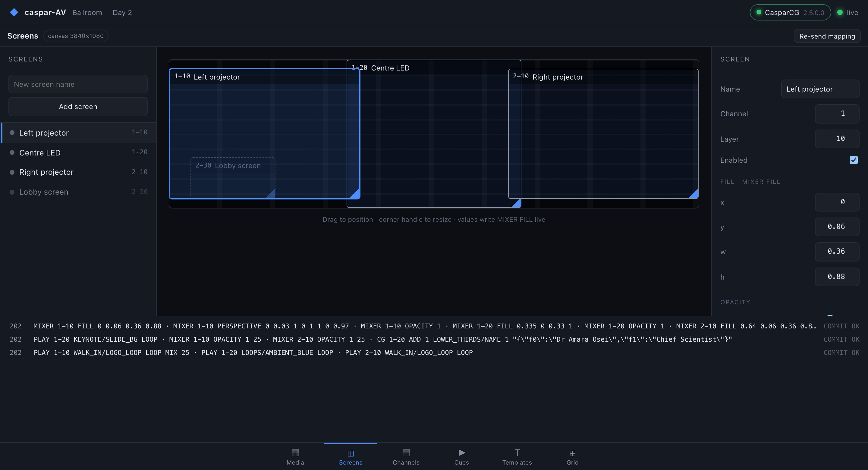This screenshot has height=470, width=868.
Task: Click the 2-30 id beside Lobby screen
Action: point(140,192)
